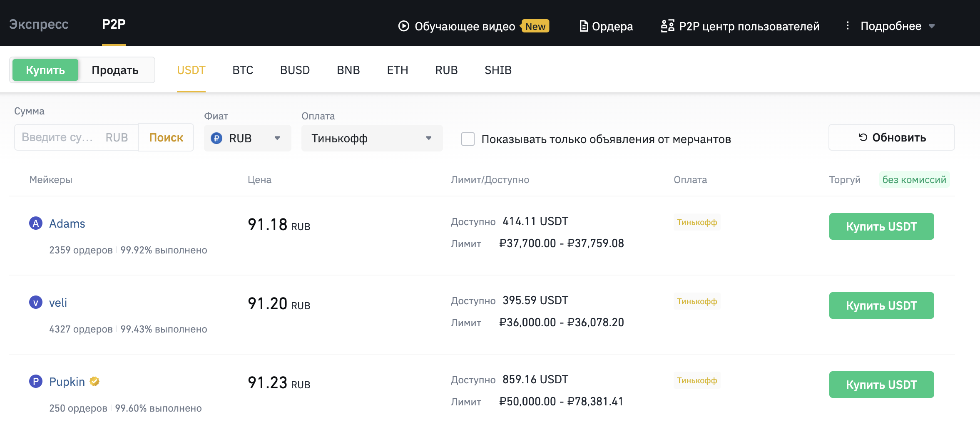Viewport: 980px width, 432px height.
Task: Click the P2P user center people icon
Action: pos(667,26)
